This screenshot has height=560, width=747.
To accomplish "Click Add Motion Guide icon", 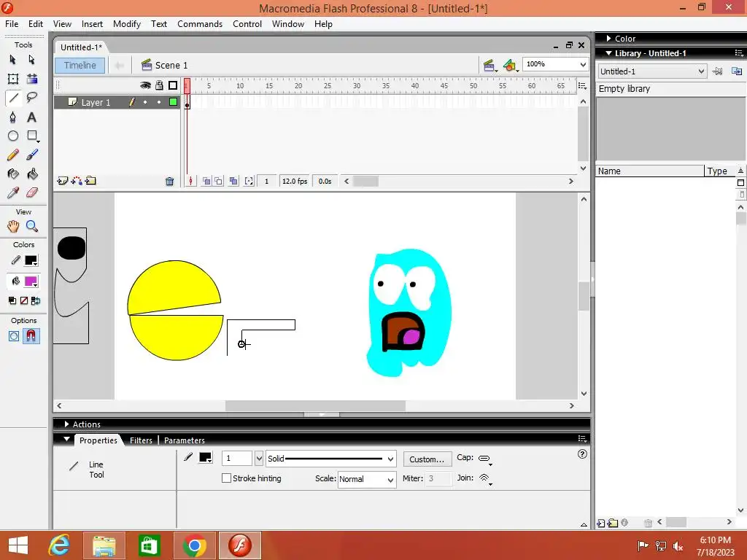I will [x=76, y=181].
